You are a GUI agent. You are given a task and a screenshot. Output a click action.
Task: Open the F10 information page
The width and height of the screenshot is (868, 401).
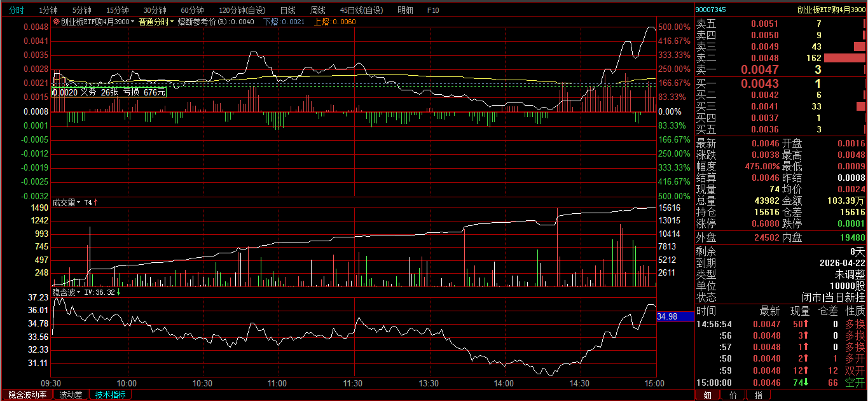click(x=433, y=10)
